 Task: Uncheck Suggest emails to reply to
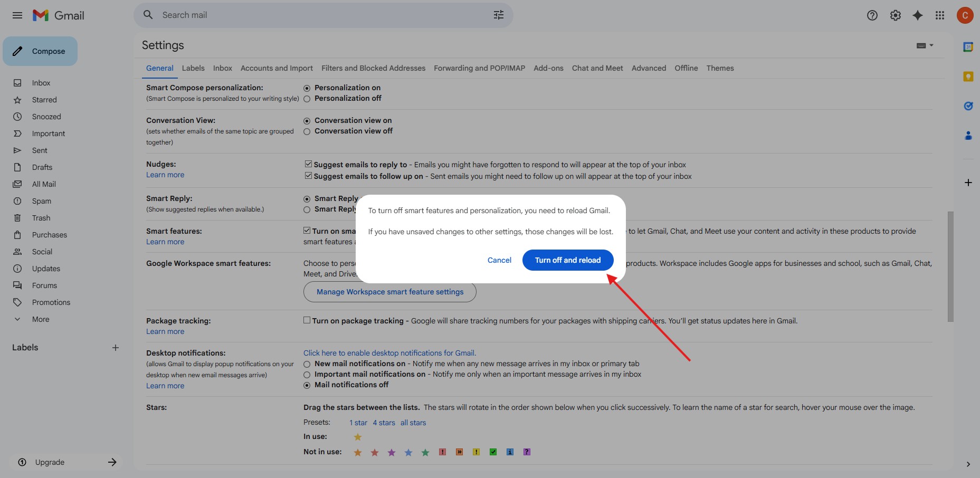click(308, 164)
